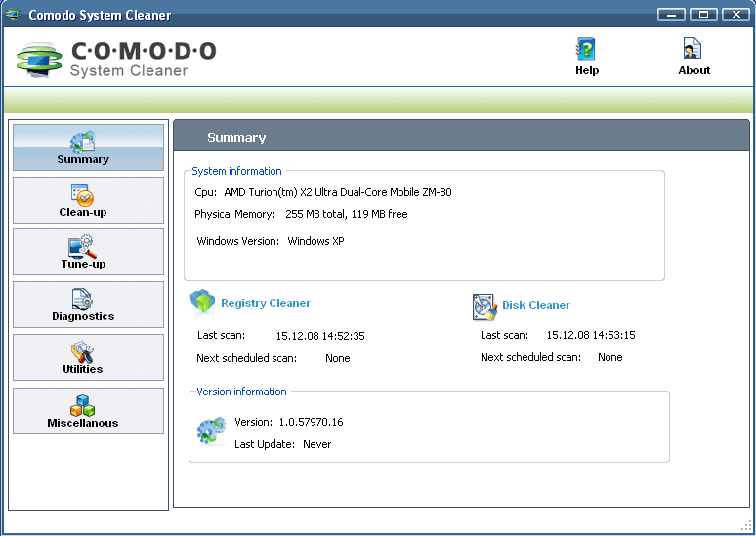Click the About label text
756x536 pixels.
(694, 70)
